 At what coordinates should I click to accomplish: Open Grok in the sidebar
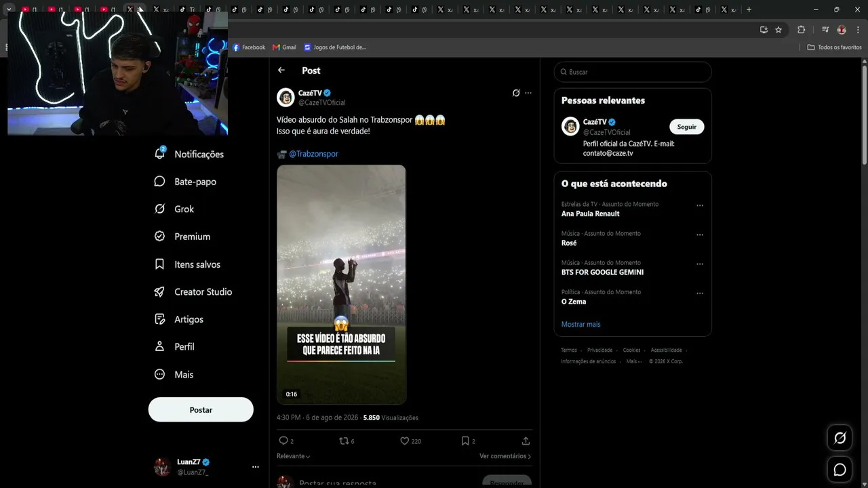click(x=174, y=209)
